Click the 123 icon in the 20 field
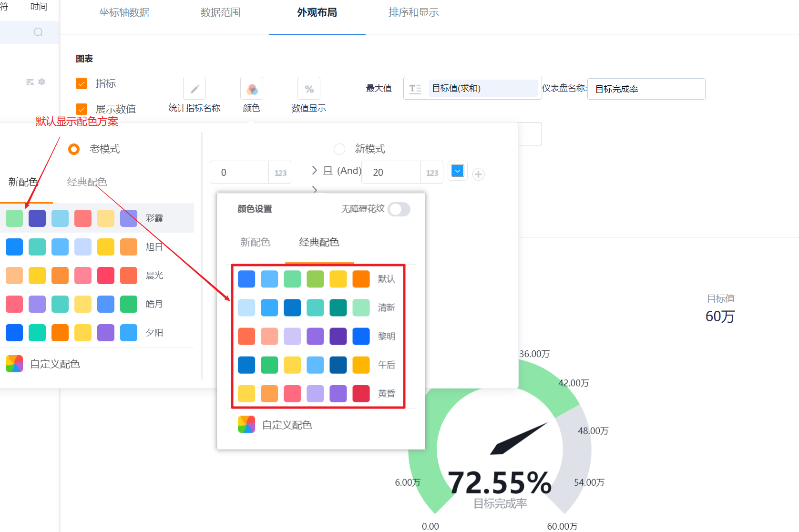799x532 pixels. click(x=432, y=173)
